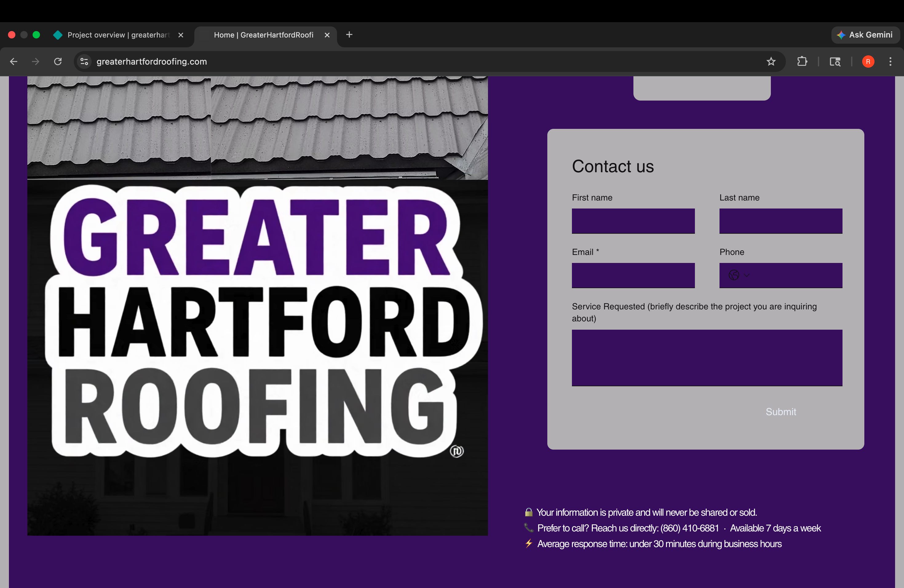This screenshot has width=904, height=588.
Task: Click the 'First name' label
Action: 592,197
